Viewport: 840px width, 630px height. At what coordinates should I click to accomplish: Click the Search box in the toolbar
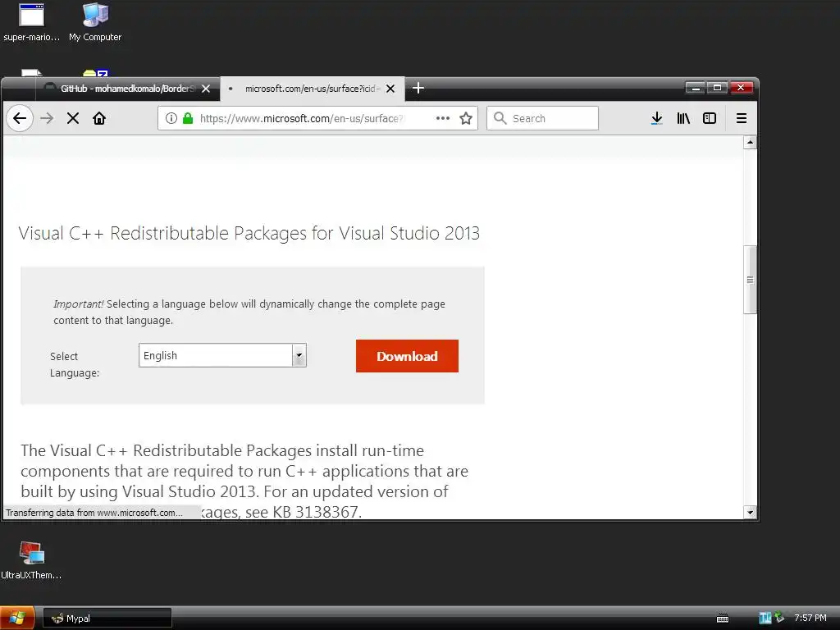(542, 118)
